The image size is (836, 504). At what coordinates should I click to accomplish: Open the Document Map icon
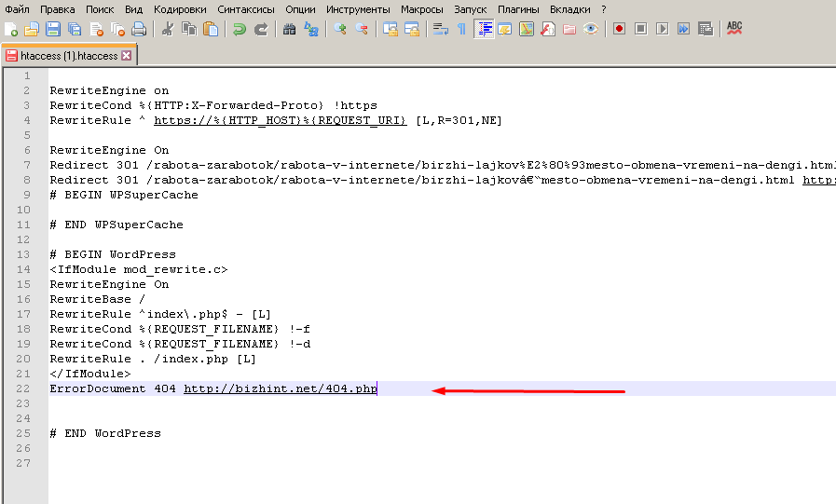[x=527, y=29]
